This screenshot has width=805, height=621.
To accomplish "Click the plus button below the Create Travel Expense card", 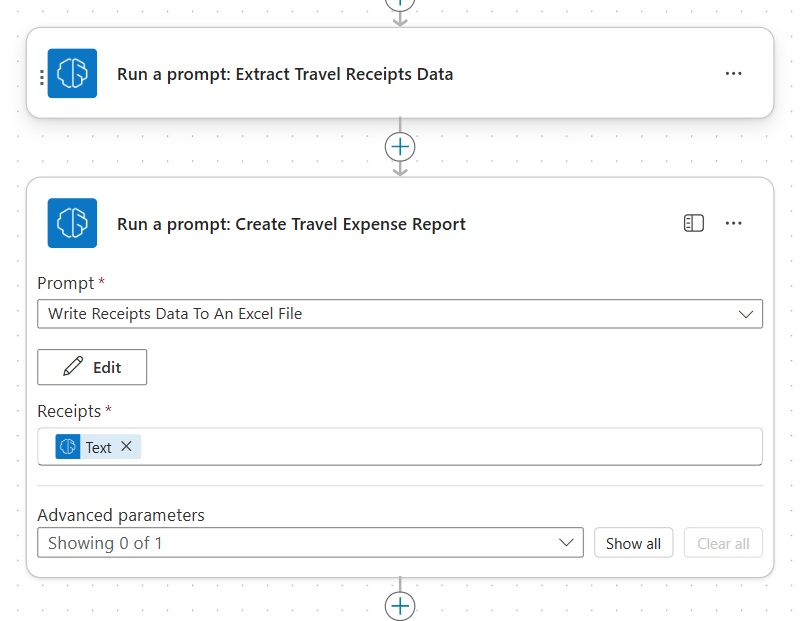I will coord(400,606).
